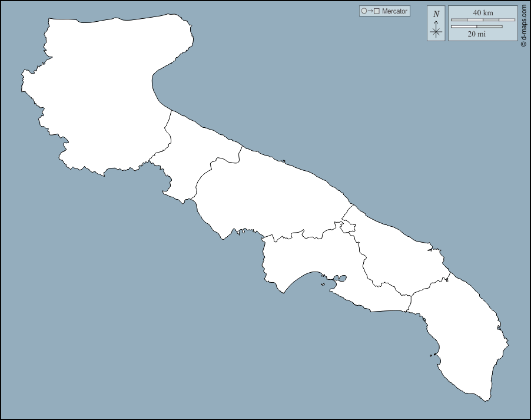
Task: Click the small lagoon beside the Taranto gulf
Action: [340, 278]
